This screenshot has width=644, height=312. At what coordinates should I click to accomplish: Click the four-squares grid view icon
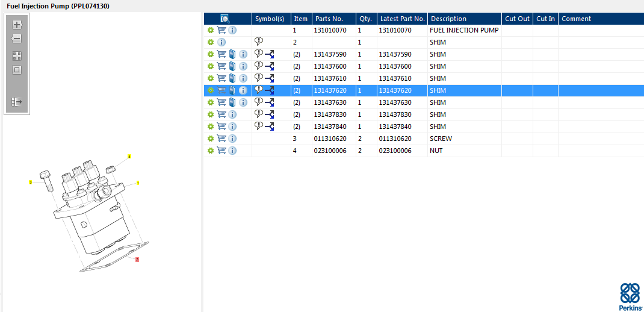point(17,55)
